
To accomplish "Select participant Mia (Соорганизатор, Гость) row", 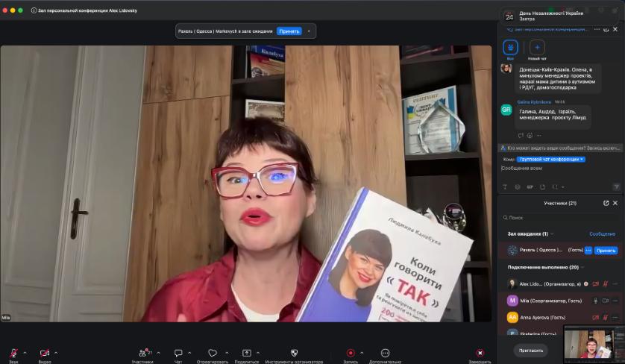I will [x=560, y=301].
